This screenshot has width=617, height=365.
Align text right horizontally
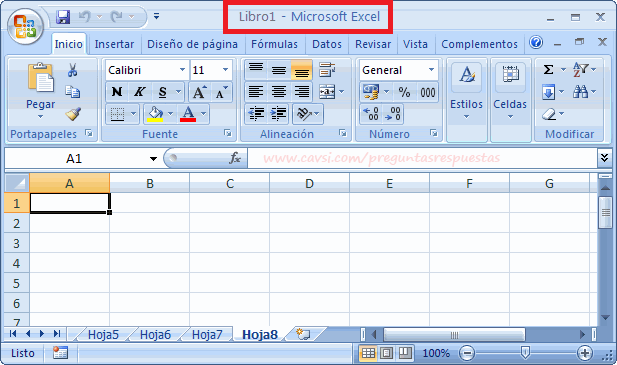pyautogui.click(x=301, y=92)
